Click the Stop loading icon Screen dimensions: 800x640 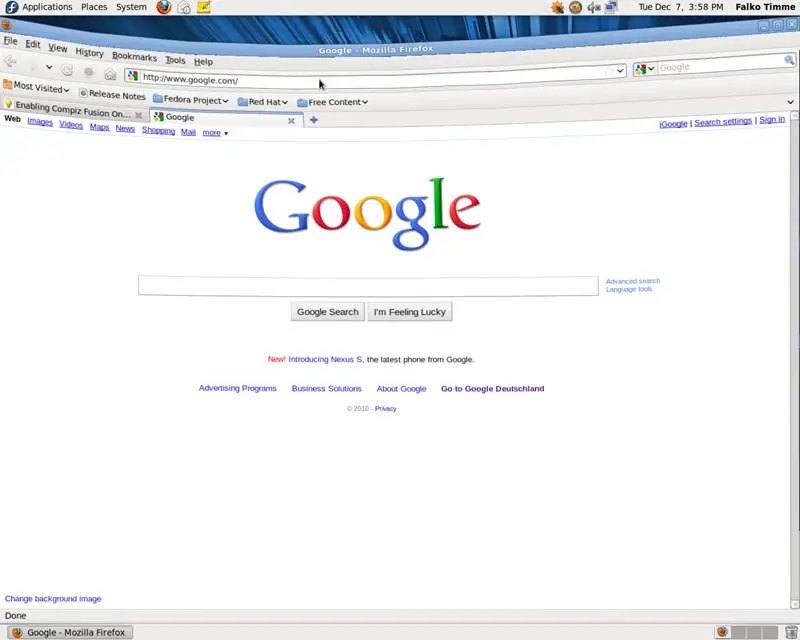89,72
